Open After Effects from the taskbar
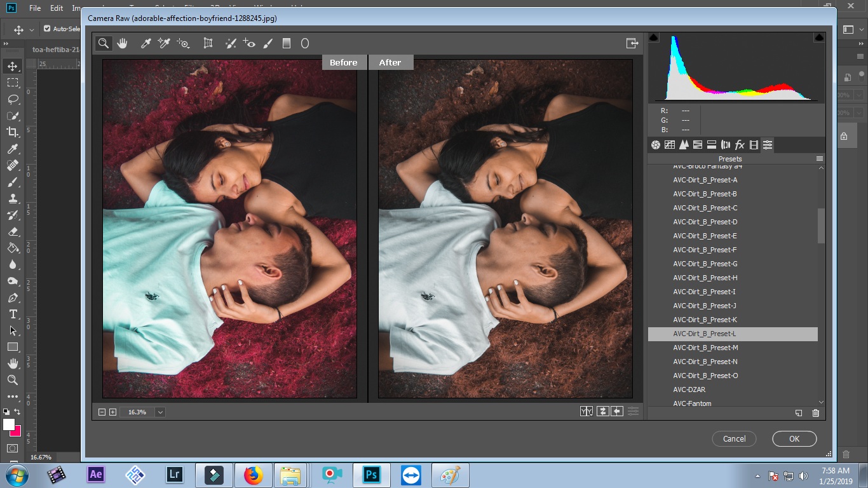Viewport: 868px width, 488px height. (x=96, y=475)
